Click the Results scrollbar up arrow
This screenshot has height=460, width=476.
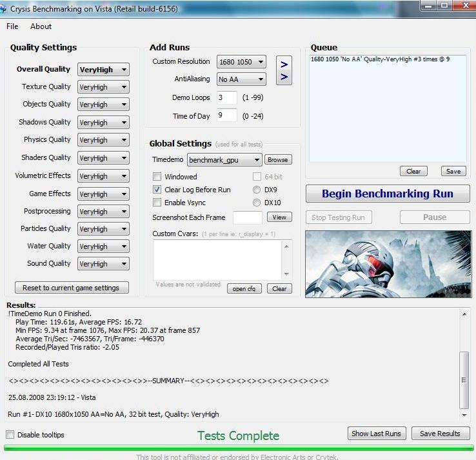(x=464, y=314)
